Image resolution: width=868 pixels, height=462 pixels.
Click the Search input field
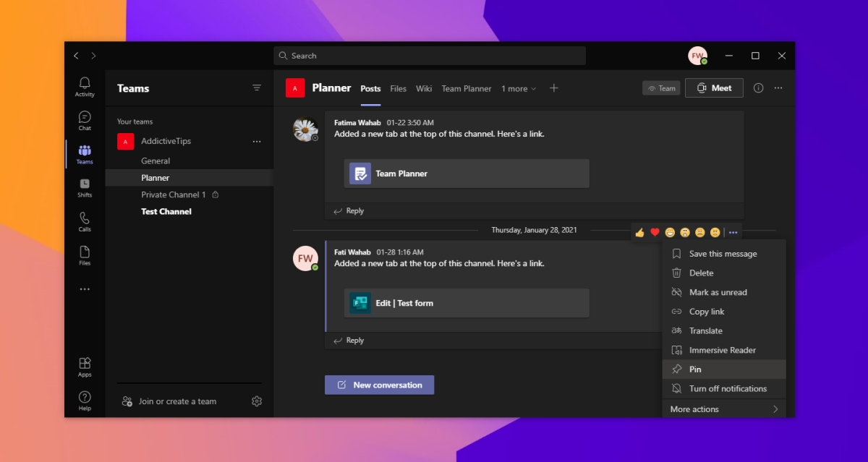click(x=430, y=56)
